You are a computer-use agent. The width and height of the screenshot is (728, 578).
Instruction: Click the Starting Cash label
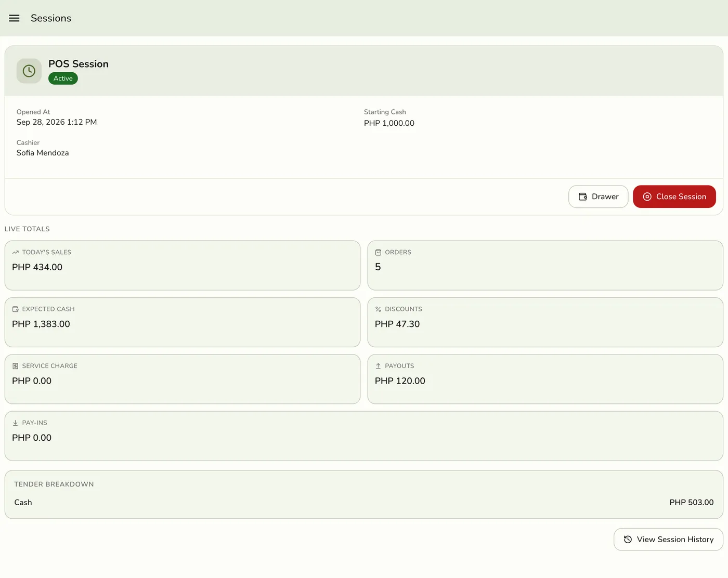[x=385, y=112]
